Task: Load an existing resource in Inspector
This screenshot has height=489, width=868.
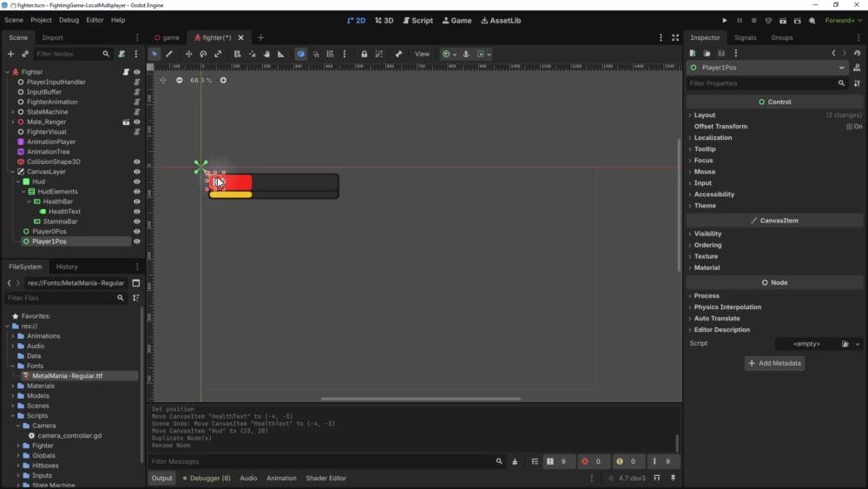Action: pos(707,53)
